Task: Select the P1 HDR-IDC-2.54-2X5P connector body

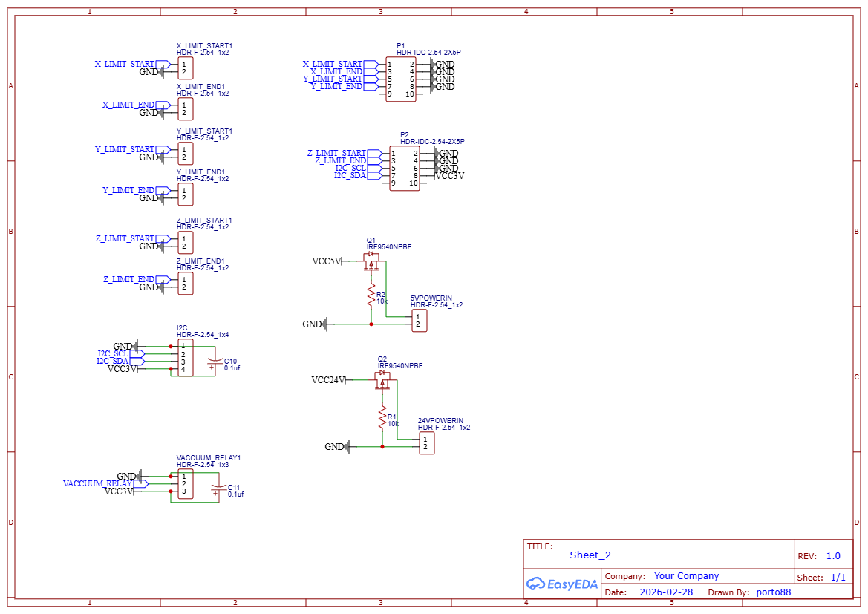Action: tap(402, 76)
